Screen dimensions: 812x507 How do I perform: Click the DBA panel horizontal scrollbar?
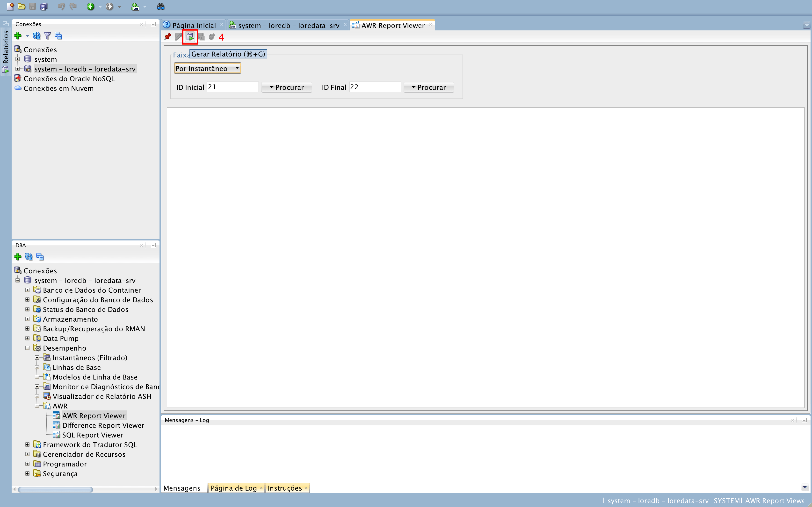coord(55,490)
